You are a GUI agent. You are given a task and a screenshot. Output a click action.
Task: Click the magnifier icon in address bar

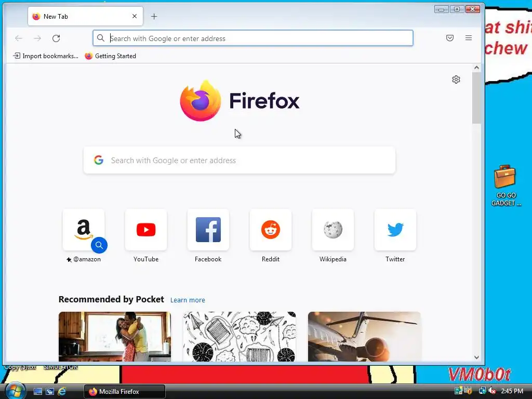pos(100,38)
